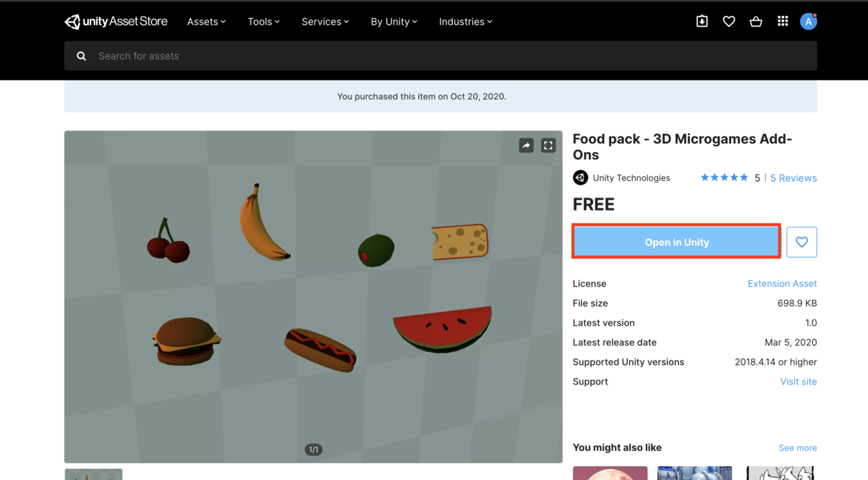The image size is (868, 480).
Task: Click the Unity Asset Store logo
Action: tap(116, 22)
